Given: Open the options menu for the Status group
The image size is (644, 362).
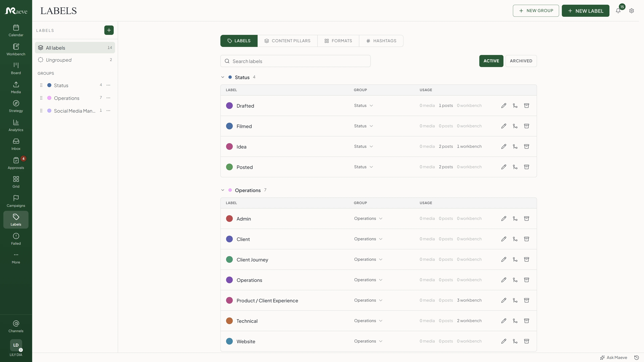Looking at the screenshot, I should (108, 85).
